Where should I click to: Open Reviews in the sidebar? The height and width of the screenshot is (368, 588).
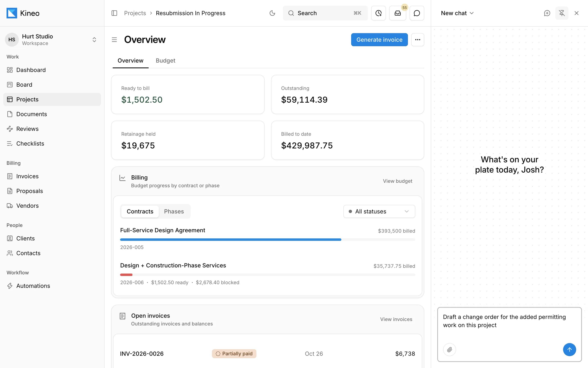52,129
